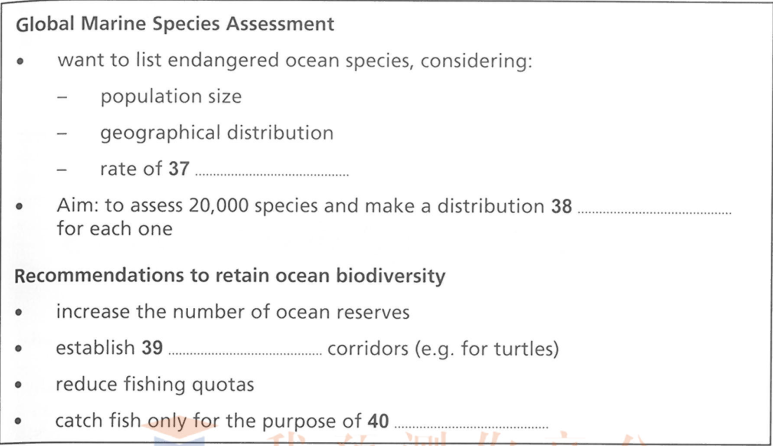The width and height of the screenshot is (773, 446).
Task: Click the blank line for question 37
Action: pyautogui.click(x=272, y=174)
